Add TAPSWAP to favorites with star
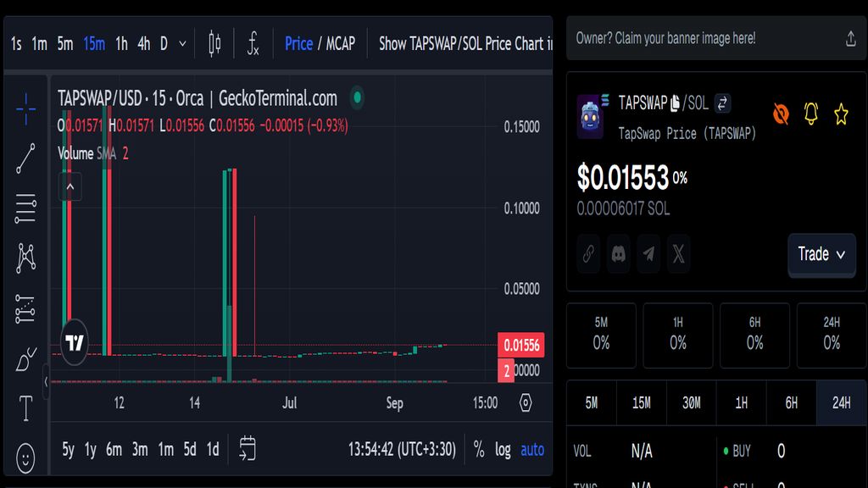Viewport: 868px width, 488px height. [841, 114]
